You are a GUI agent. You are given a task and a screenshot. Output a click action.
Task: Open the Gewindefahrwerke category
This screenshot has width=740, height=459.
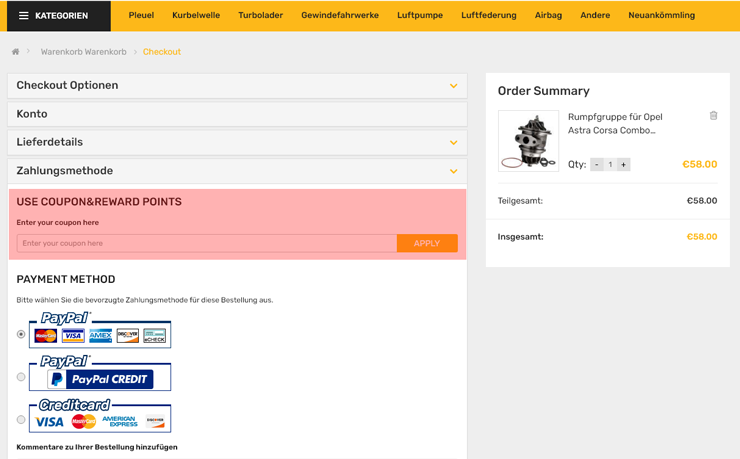(x=340, y=15)
